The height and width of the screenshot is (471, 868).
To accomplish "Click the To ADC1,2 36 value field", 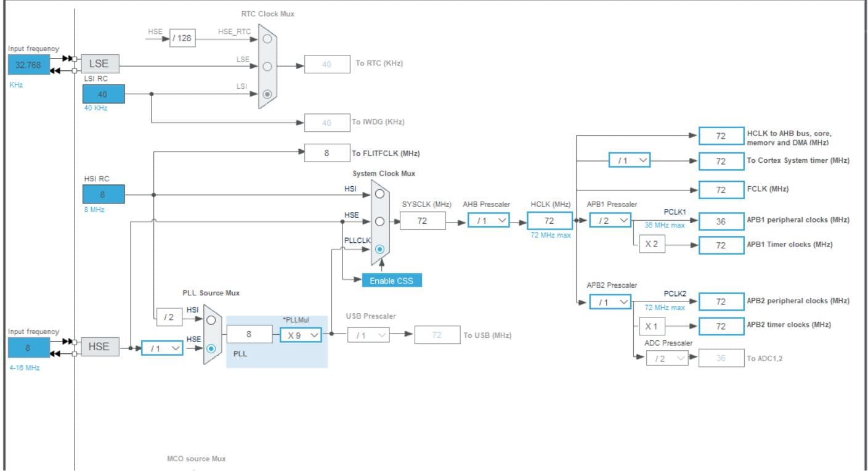I will pos(721,358).
